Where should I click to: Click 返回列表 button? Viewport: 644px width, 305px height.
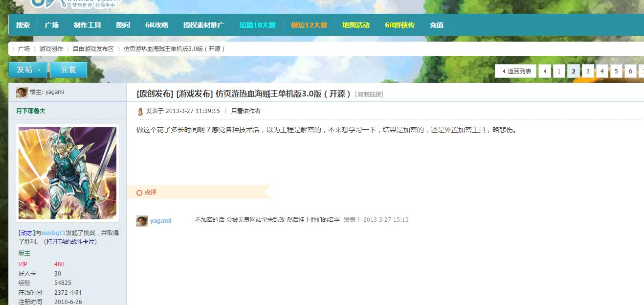tap(516, 71)
